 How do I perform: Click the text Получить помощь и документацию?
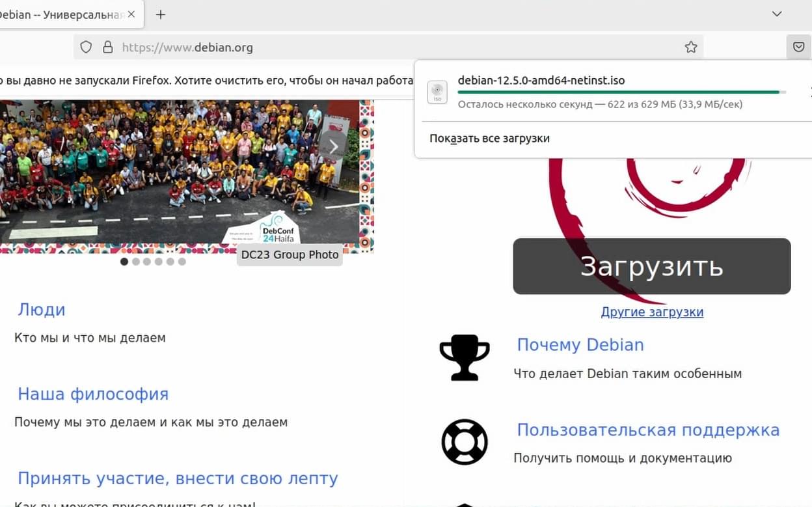point(623,458)
